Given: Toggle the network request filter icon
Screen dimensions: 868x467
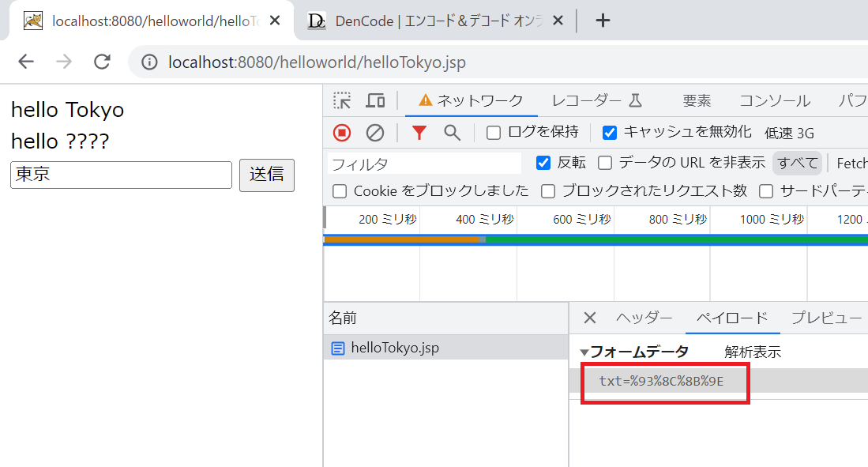Looking at the screenshot, I should [419, 132].
